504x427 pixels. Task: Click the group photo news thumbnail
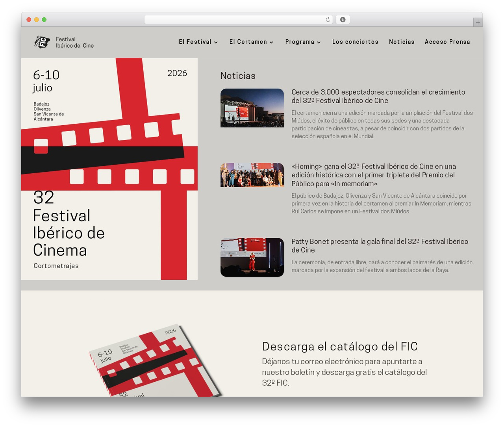point(252,175)
